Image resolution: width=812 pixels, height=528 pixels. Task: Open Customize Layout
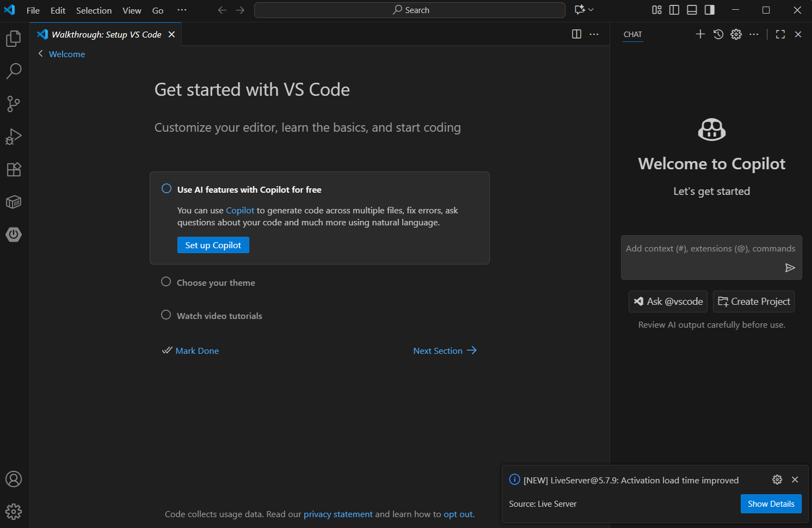pos(657,10)
